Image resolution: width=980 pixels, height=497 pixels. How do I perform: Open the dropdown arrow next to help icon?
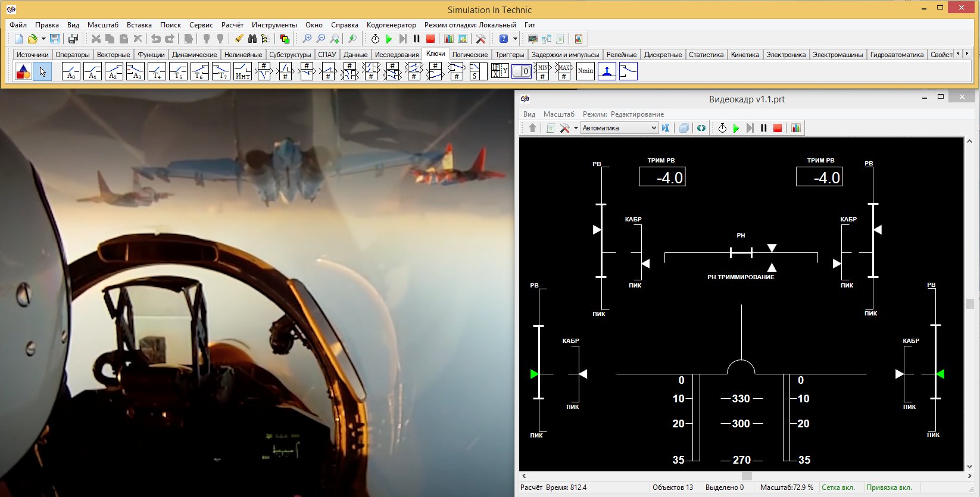pos(515,39)
